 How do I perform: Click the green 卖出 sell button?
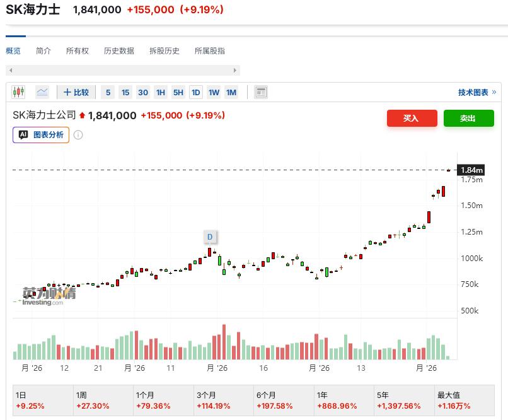tap(468, 118)
